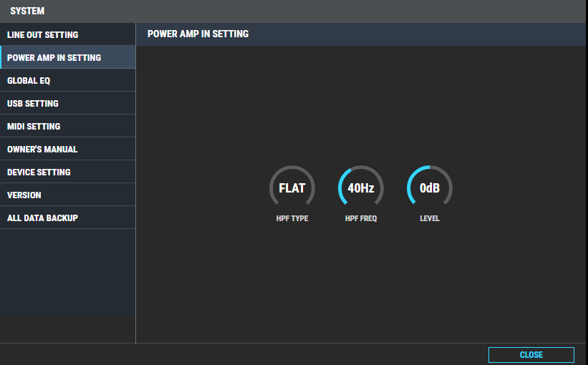Screen dimensions: 588x365
Task: Open USB SETTING in the sidebar
Action: tap(67, 103)
